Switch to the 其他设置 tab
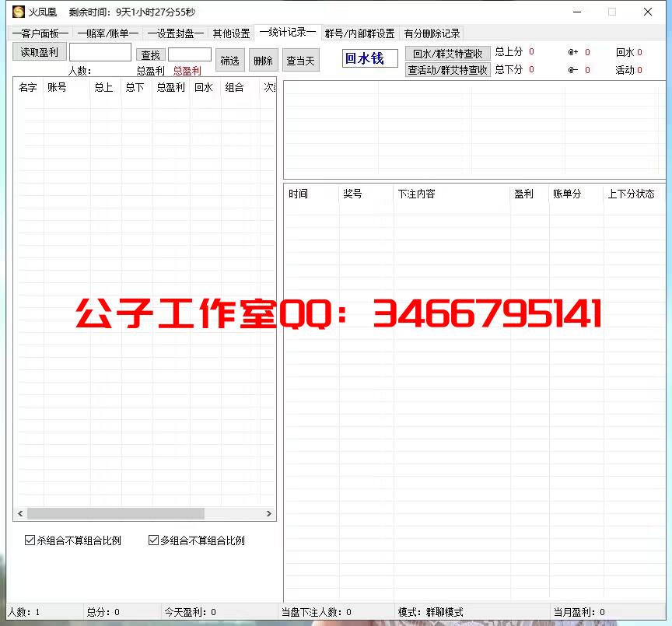The width and height of the screenshot is (672, 626). pos(232,33)
